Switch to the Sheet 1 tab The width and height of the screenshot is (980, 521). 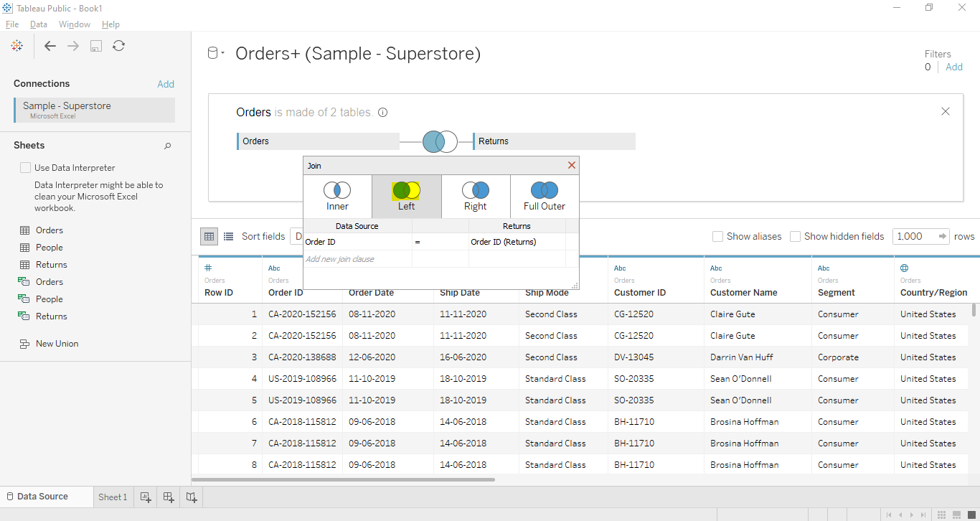click(x=113, y=497)
